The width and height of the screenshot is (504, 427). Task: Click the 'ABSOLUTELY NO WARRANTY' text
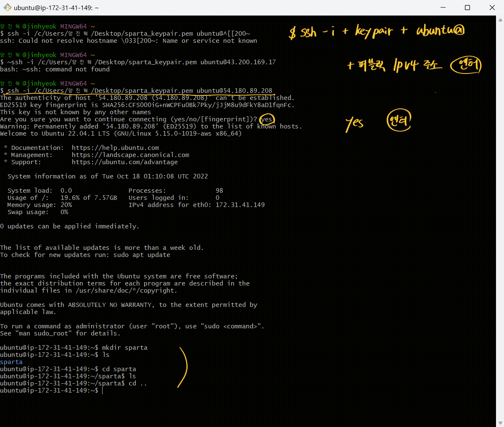click(110, 305)
